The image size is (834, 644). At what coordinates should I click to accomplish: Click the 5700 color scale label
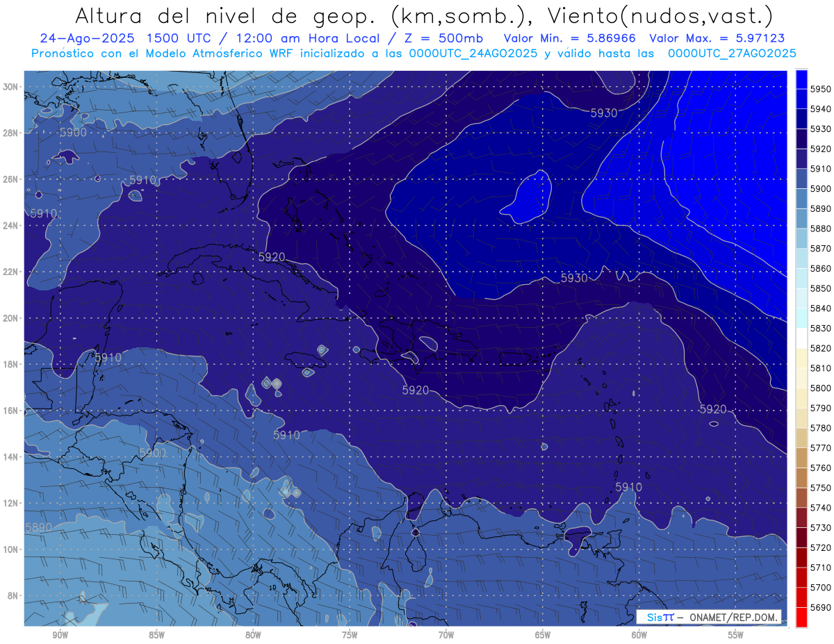tap(821, 587)
